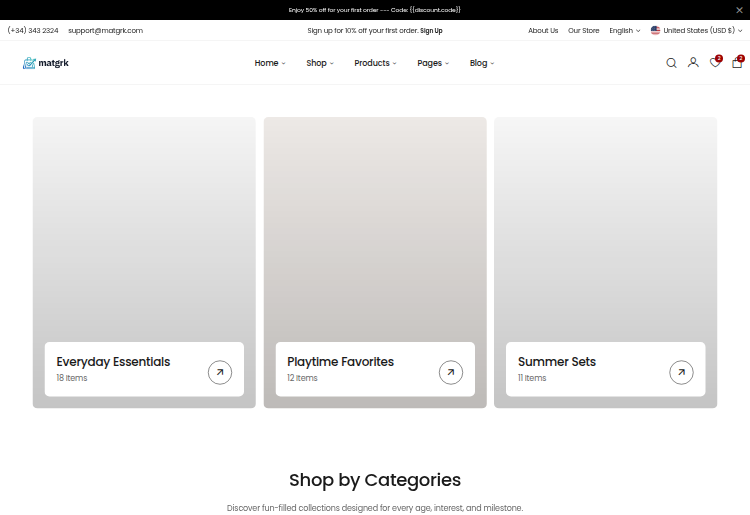Click arrow button on Playtime Favorites card
The width and height of the screenshot is (750, 515).
[x=451, y=373]
